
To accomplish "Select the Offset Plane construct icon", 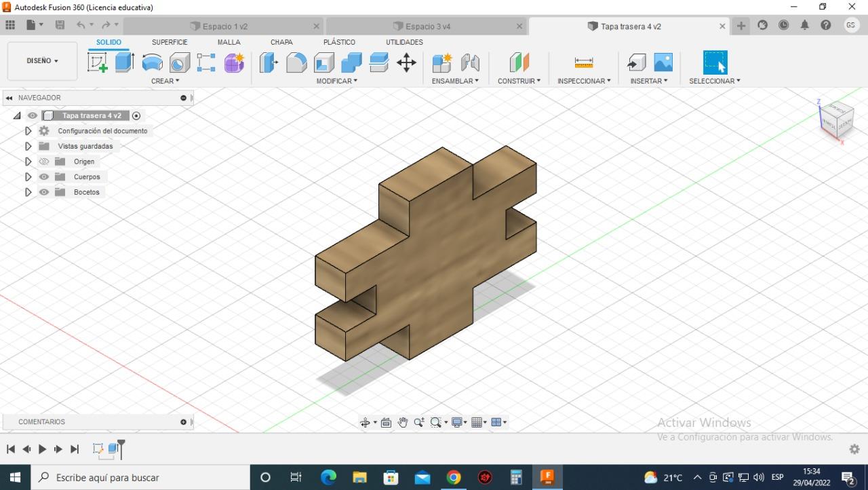I will (519, 62).
